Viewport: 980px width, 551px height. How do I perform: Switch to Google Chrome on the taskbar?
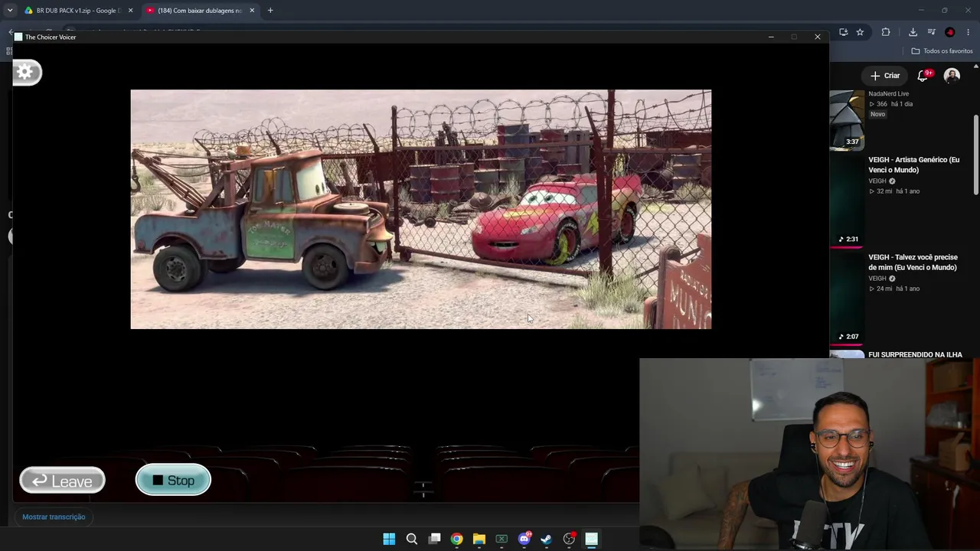[456, 539]
